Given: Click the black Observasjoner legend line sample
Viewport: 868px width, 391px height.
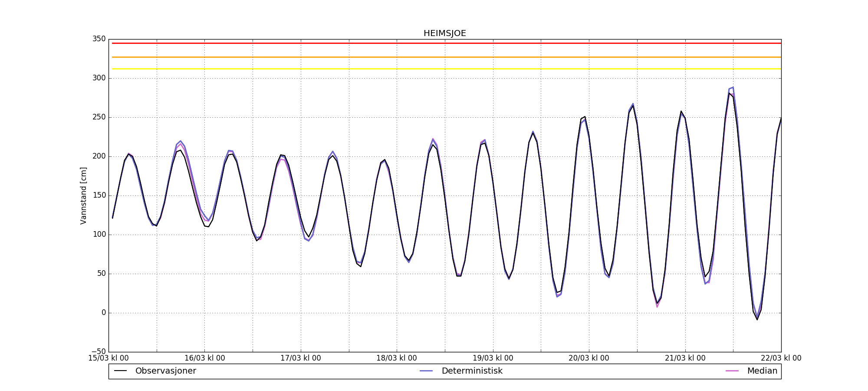Looking at the screenshot, I should tap(120, 371).
